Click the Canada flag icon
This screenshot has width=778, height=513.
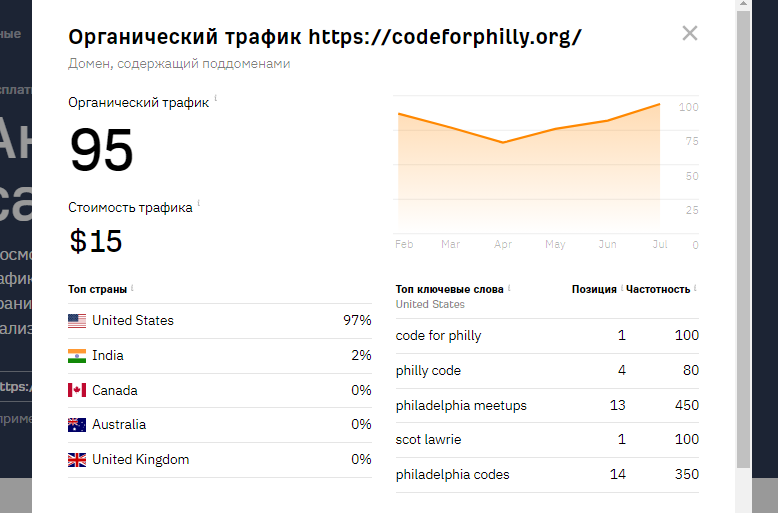[77, 391]
